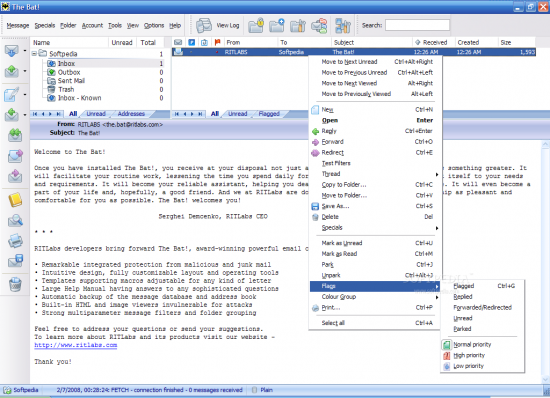
Task: Click the Reply envelope icon in left sidebar
Action: click(x=12, y=114)
